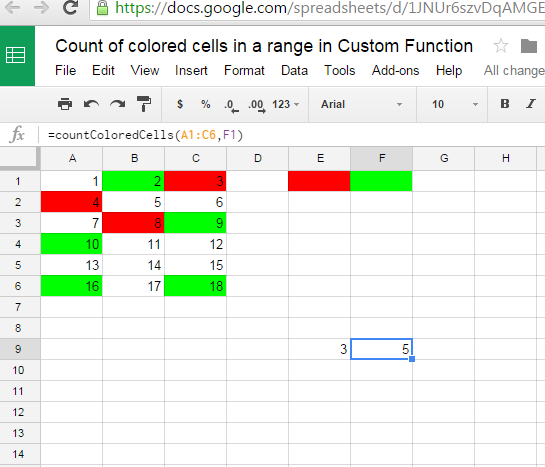Click the browser reload button

coord(71,8)
